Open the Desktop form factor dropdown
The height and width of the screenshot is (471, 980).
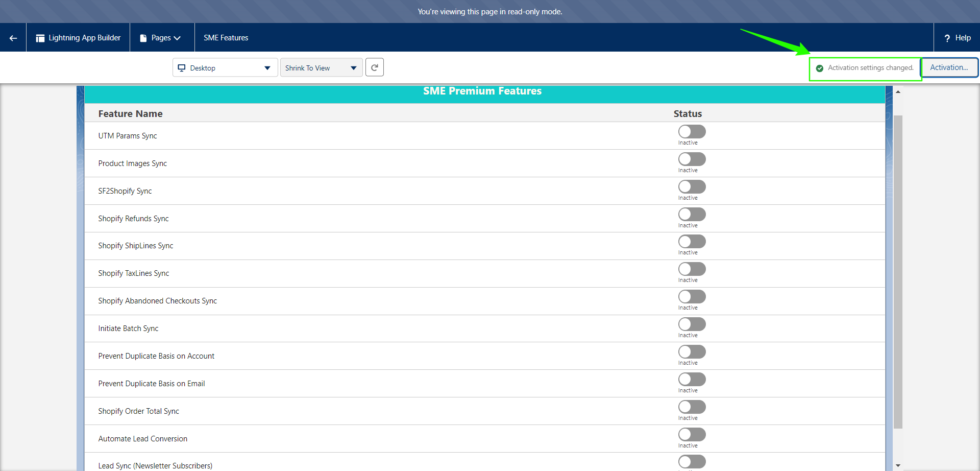[225, 67]
